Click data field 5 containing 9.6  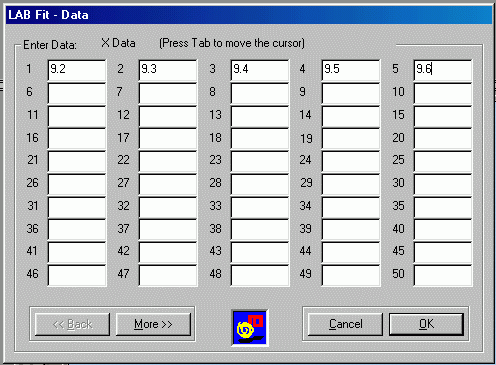[443, 70]
